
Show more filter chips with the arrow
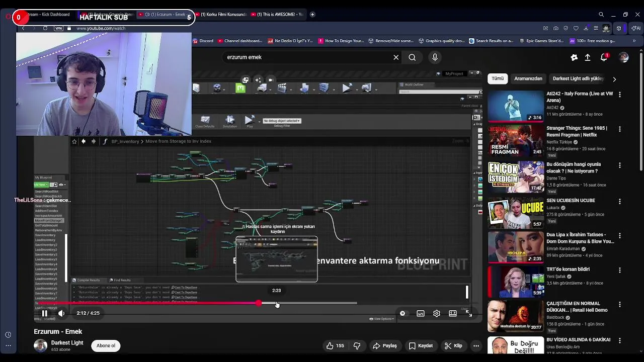(x=614, y=79)
